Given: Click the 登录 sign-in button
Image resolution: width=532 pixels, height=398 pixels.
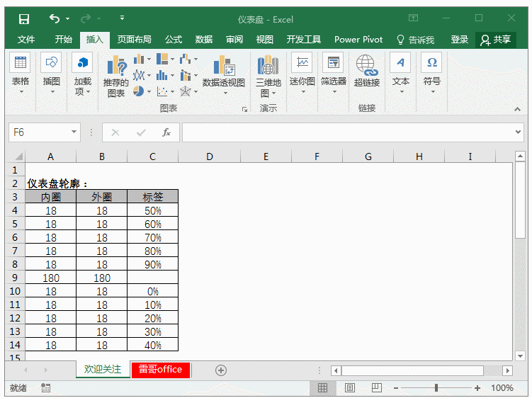Looking at the screenshot, I should (x=460, y=40).
